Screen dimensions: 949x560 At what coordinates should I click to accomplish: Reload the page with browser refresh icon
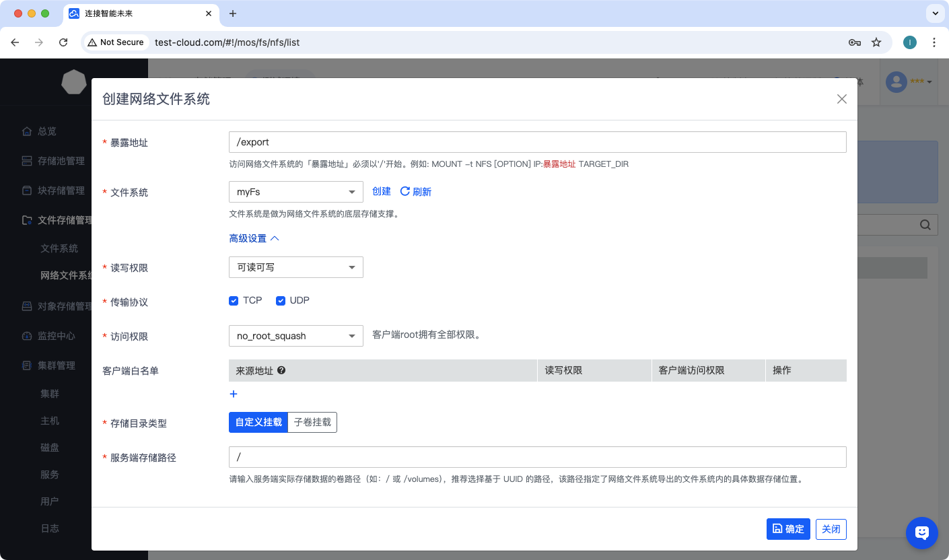click(63, 42)
